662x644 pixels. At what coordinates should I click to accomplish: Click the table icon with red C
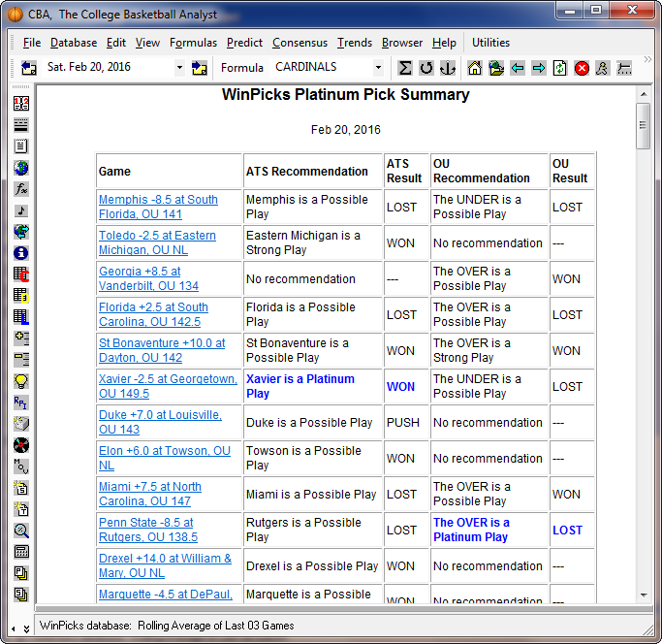pos(21,274)
